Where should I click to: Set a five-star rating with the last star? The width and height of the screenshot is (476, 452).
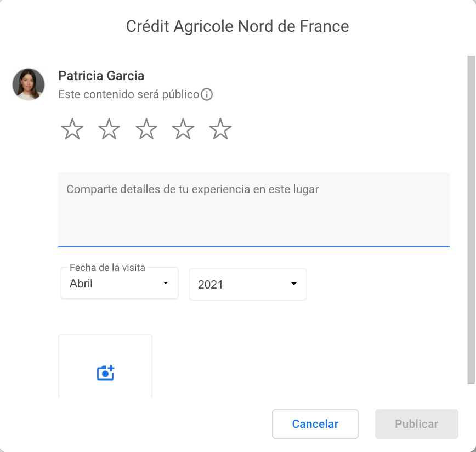(x=220, y=129)
